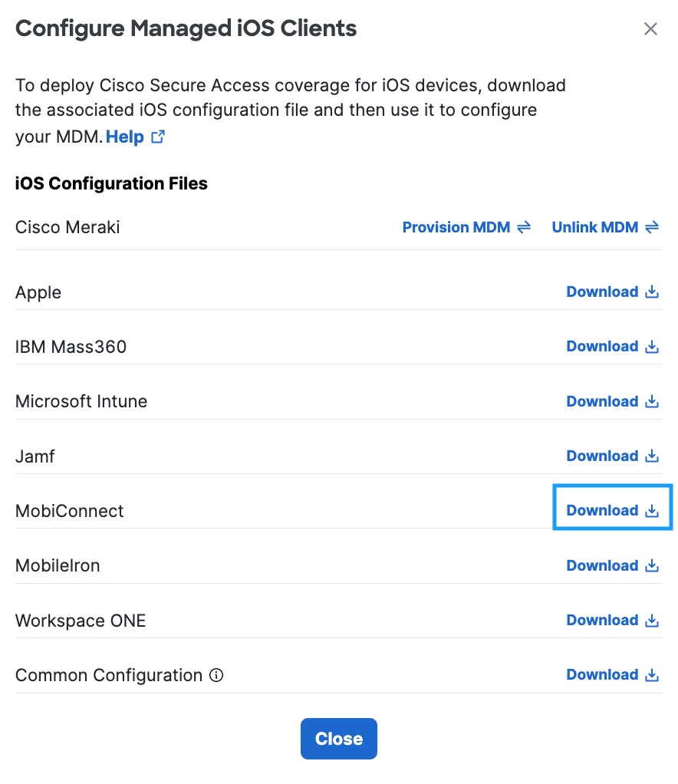Click the download icon for Jamf
This screenshot has width=678, height=784.
point(651,456)
